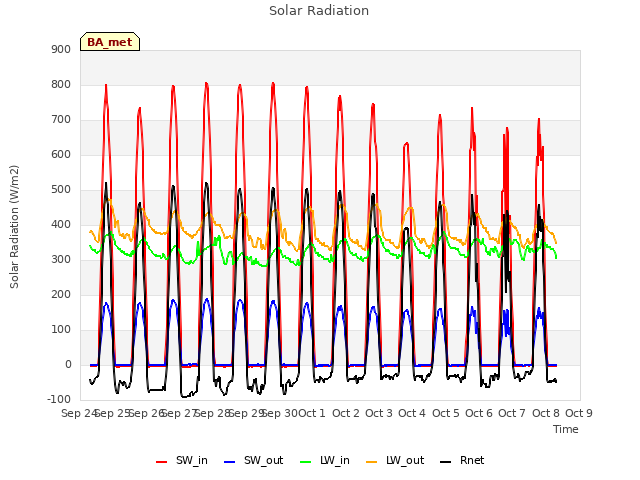640x480 pixels.
Task: Click the Oct 5 x-axis label
Action: click(x=446, y=413)
